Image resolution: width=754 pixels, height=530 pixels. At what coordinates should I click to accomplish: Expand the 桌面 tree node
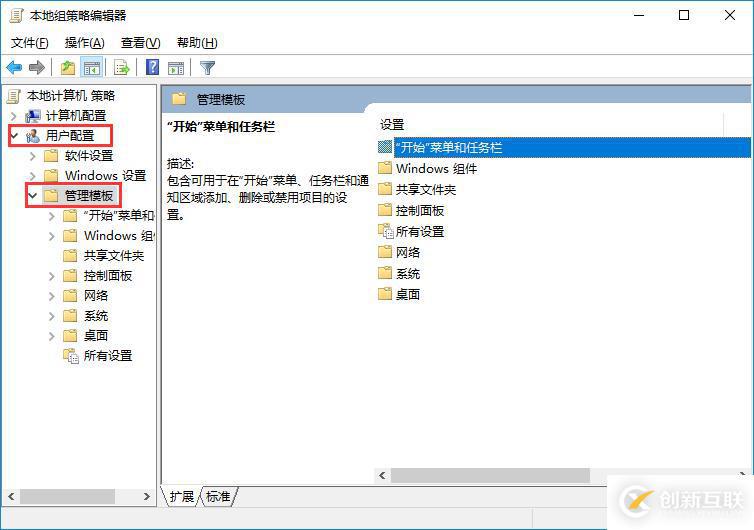pyautogui.click(x=51, y=336)
